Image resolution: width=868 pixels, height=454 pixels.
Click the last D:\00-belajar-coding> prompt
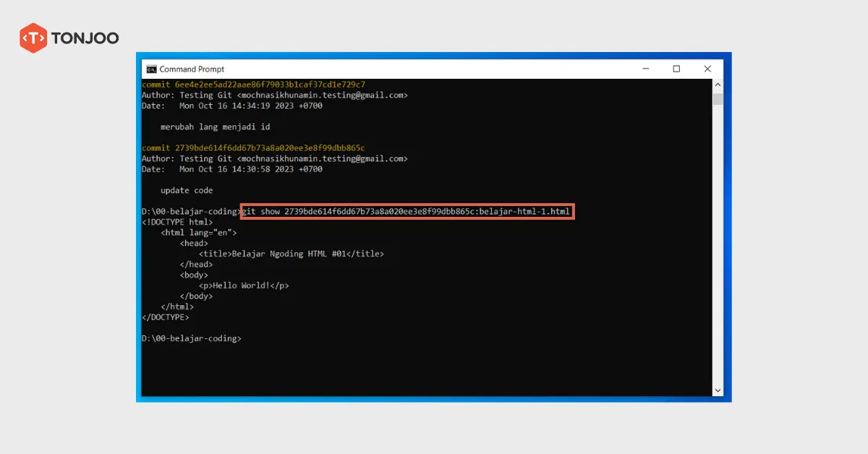pos(192,338)
